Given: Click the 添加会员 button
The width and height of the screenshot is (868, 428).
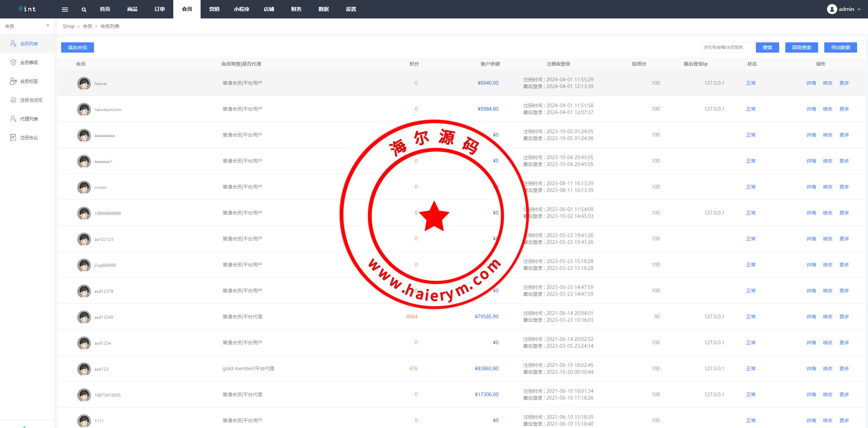Looking at the screenshot, I should pyautogui.click(x=78, y=47).
